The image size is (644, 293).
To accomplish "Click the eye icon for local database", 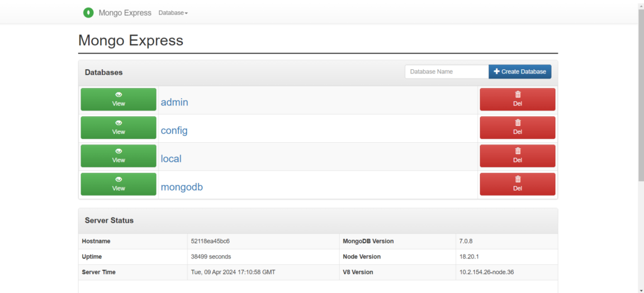I will click(118, 151).
